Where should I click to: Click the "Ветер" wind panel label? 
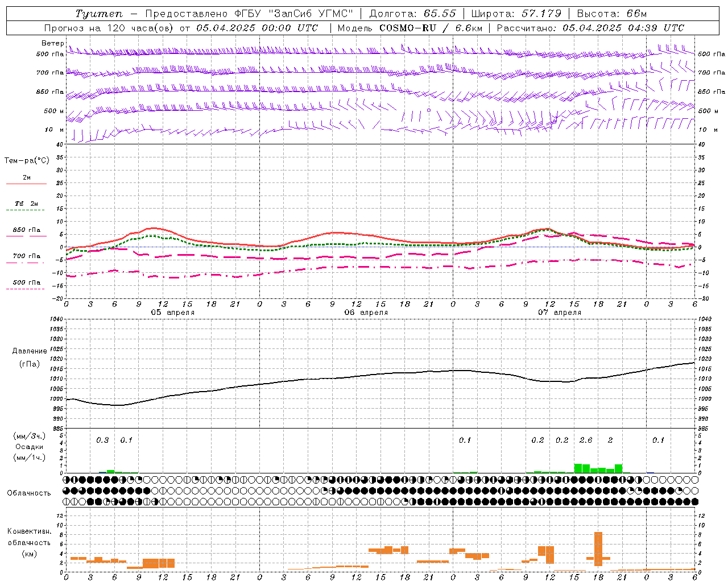pyautogui.click(x=53, y=43)
